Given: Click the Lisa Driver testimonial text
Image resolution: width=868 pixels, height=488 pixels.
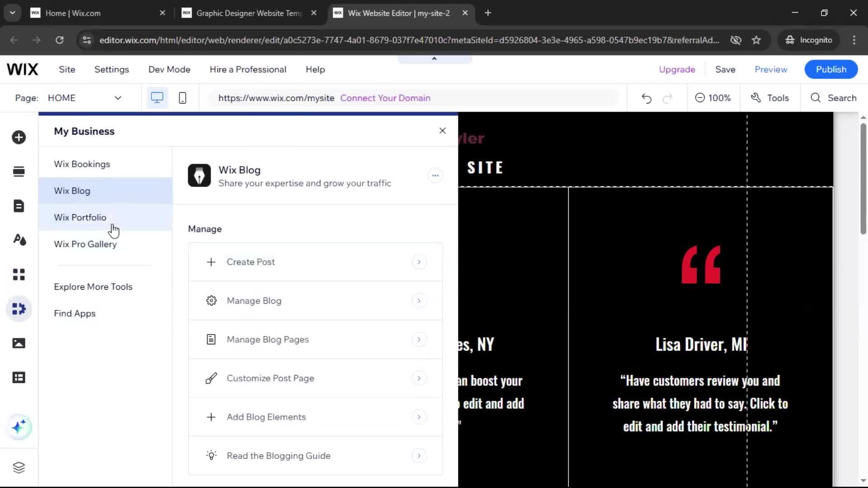Looking at the screenshot, I should tap(700, 404).
